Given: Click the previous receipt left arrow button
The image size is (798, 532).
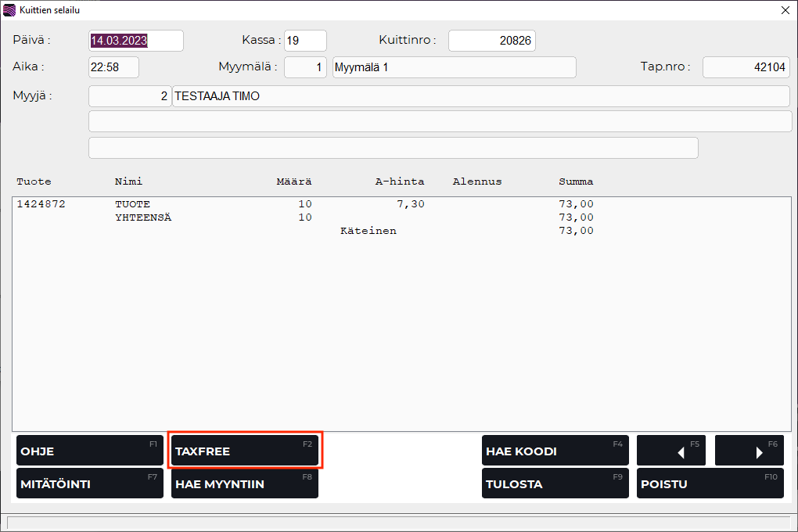Looking at the screenshot, I should pos(670,451).
